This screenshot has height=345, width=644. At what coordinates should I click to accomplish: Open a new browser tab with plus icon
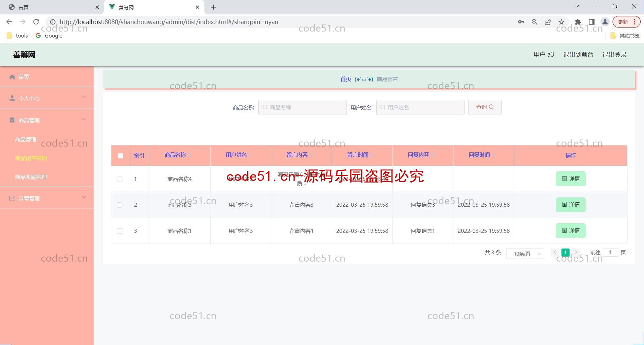click(x=213, y=7)
